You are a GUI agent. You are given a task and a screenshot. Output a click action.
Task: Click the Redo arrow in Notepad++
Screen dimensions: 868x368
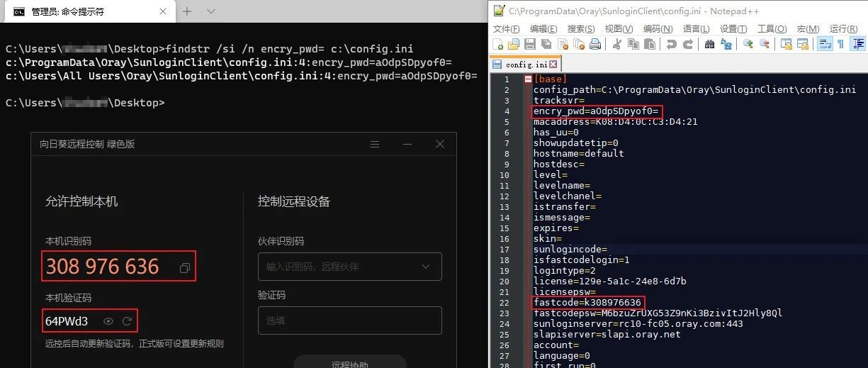tap(688, 44)
